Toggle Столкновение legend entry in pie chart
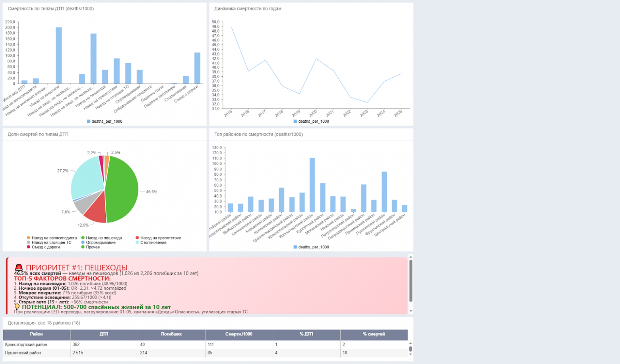 (151, 242)
